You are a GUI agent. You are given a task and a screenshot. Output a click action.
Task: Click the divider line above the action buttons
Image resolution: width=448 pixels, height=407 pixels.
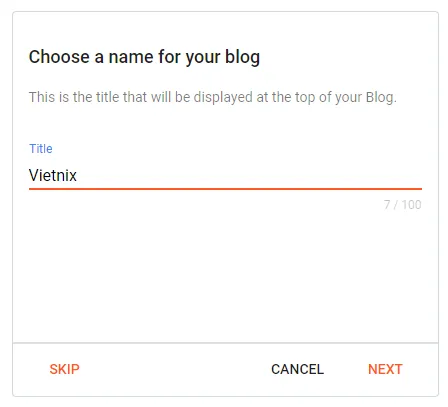(225, 343)
